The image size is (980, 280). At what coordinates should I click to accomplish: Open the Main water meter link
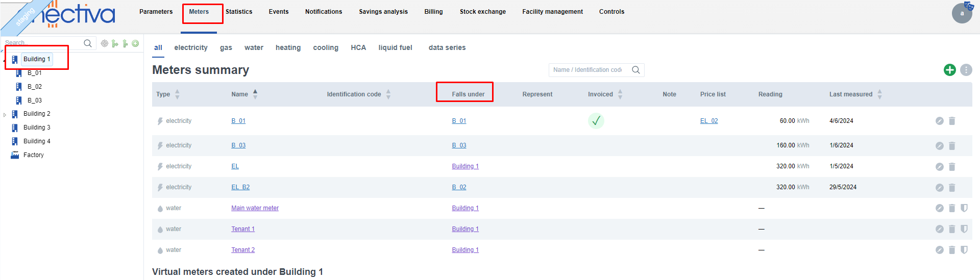pyautogui.click(x=255, y=208)
